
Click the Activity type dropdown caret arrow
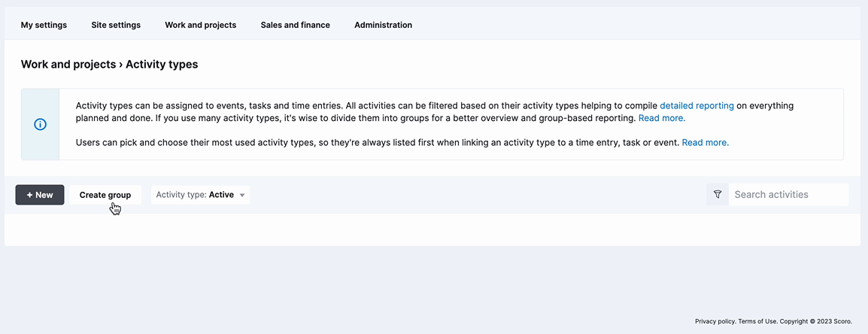(x=242, y=195)
